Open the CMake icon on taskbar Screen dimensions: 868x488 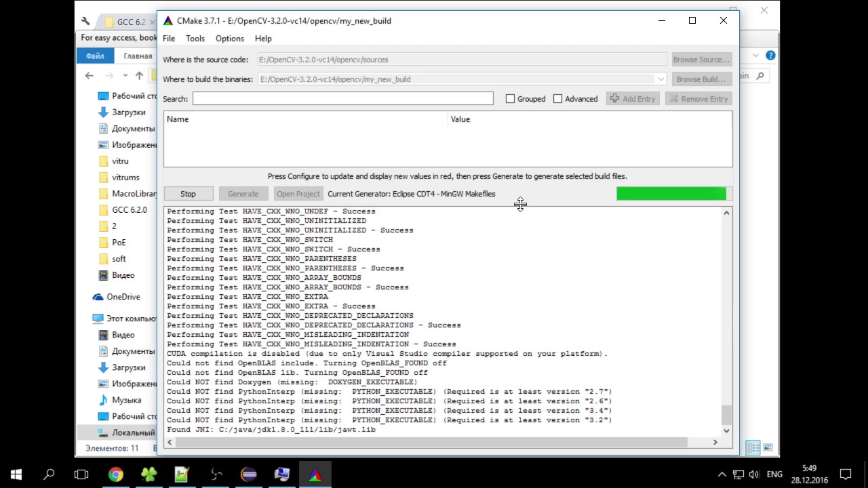(x=315, y=474)
